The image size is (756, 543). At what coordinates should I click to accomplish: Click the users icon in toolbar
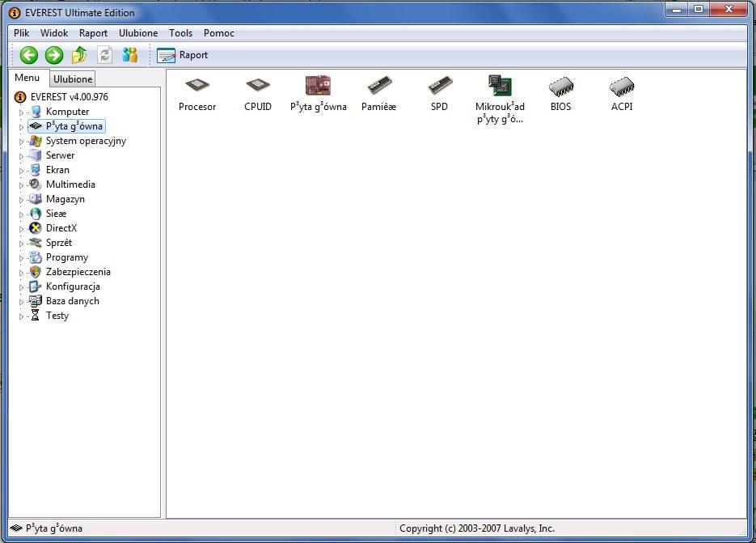click(x=129, y=55)
